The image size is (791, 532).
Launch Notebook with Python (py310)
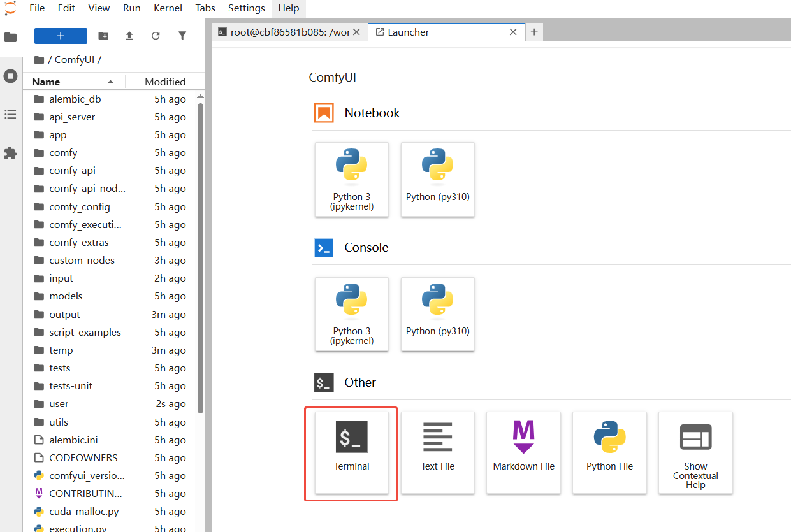pyautogui.click(x=438, y=179)
